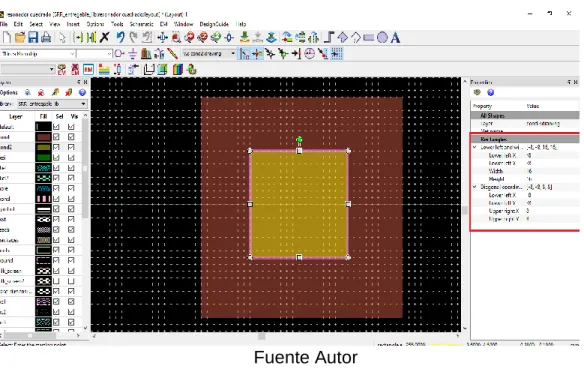Open the Tools menu
The height and width of the screenshot is (369, 584).
[x=117, y=24]
